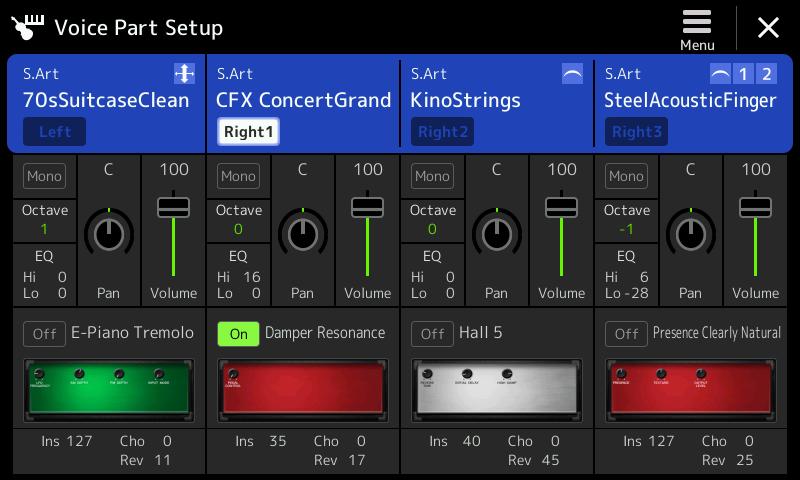This screenshot has width=800, height=480.
Task: Open Octave setting showing -1 for Right3
Action: (627, 220)
